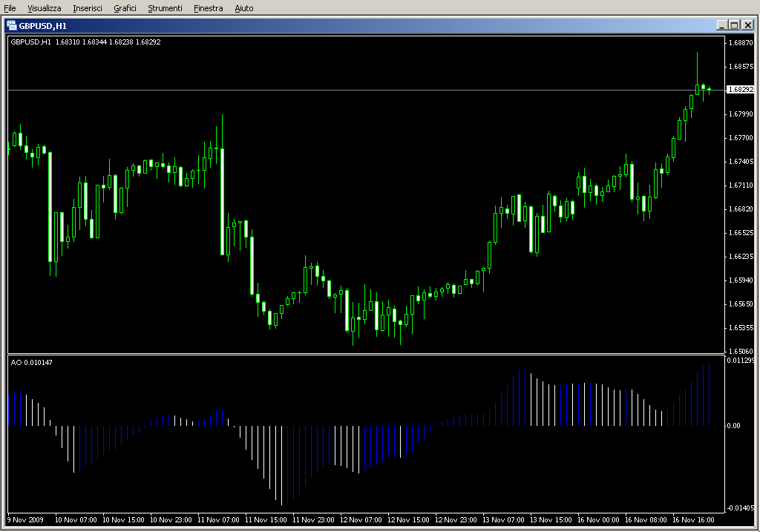Open the File menu
The height and width of the screenshot is (532, 760).
pos(10,8)
